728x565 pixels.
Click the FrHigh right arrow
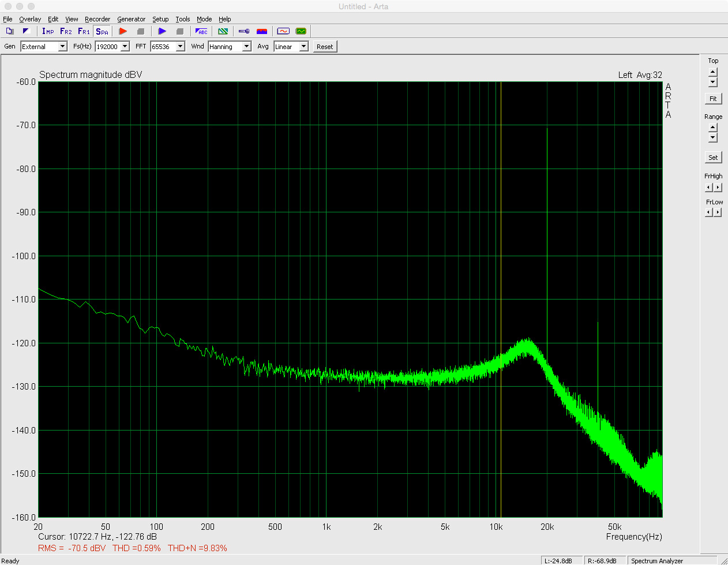pos(718,188)
